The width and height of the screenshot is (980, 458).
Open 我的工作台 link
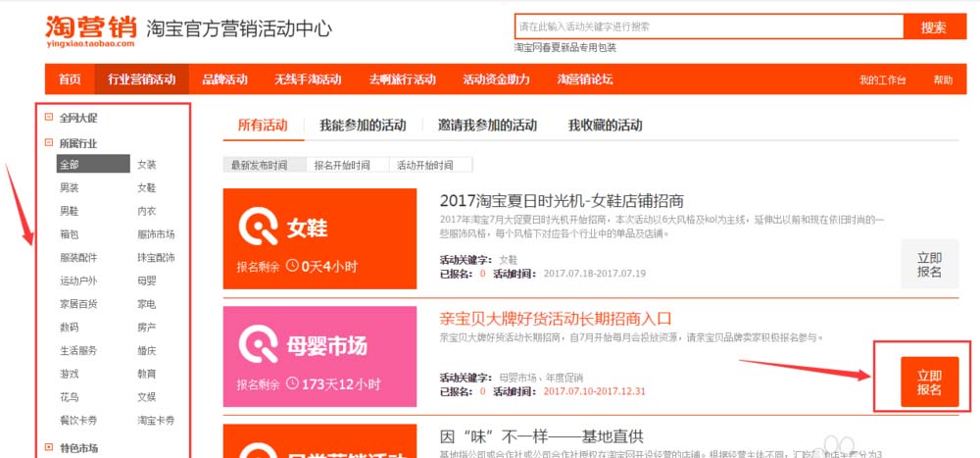tap(882, 80)
